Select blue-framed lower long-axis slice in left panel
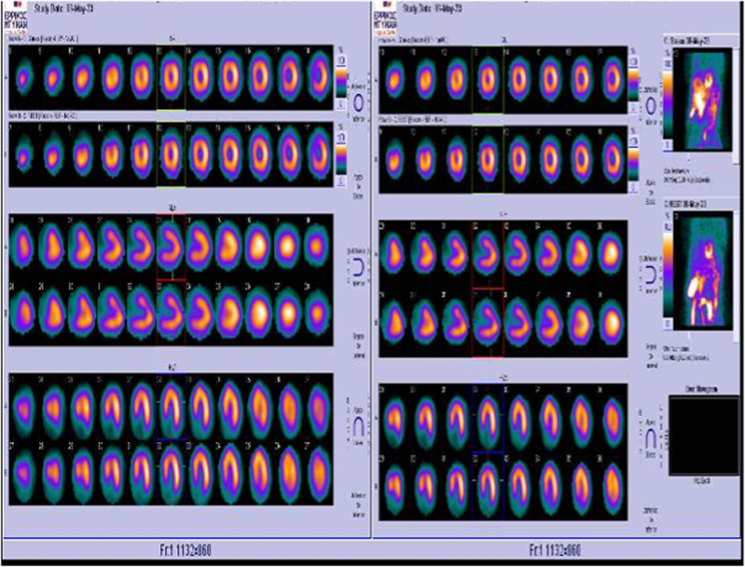The height and width of the screenshot is (567, 745). (x=173, y=473)
